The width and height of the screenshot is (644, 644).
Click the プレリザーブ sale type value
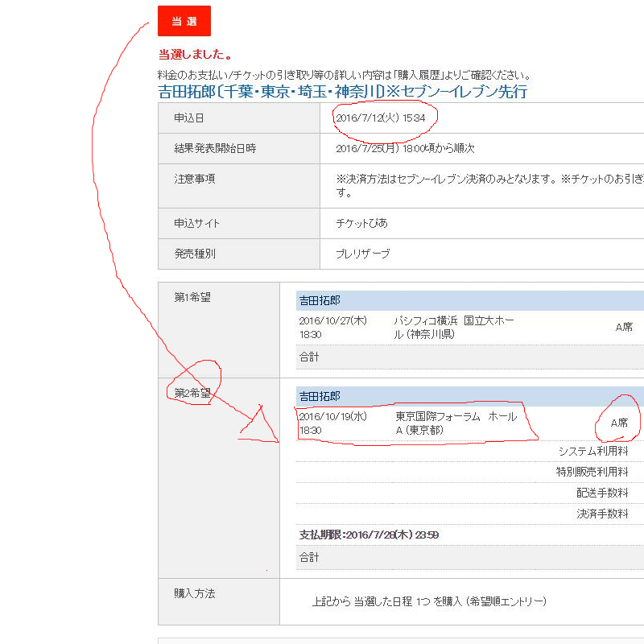pyautogui.click(x=362, y=254)
